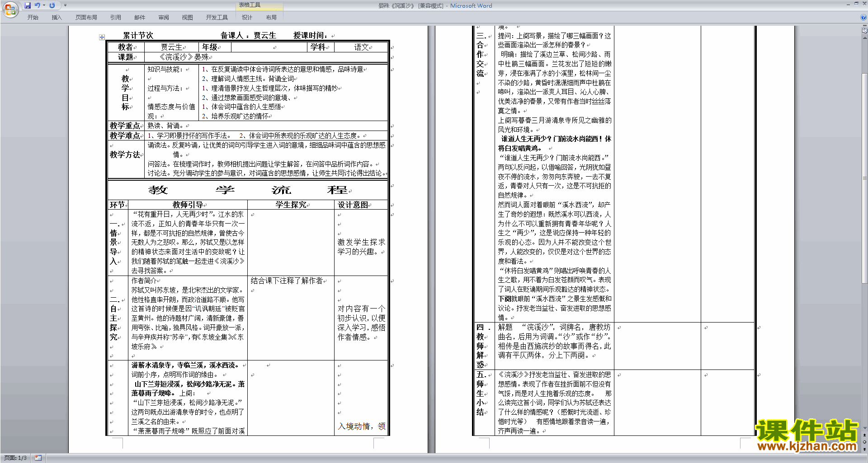Image resolution: width=868 pixels, height=463 pixels.
Task: Open the 视图 ribbon tab
Action: pyautogui.click(x=187, y=18)
